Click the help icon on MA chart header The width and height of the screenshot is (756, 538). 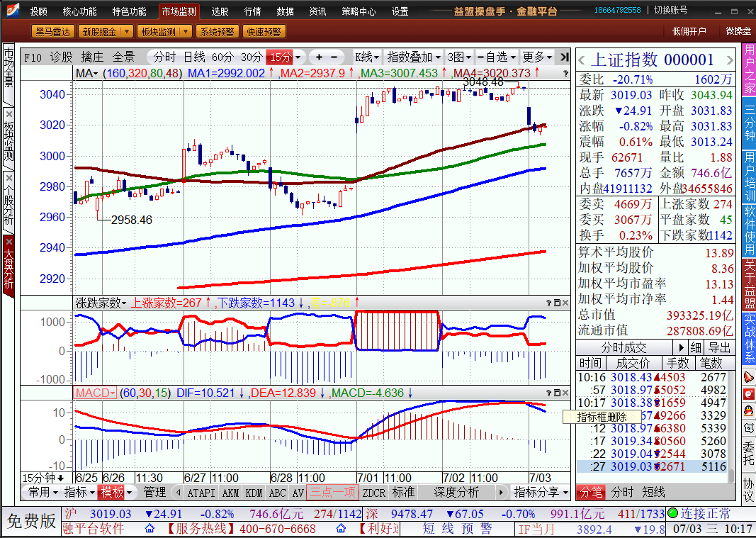(x=565, y=74)
